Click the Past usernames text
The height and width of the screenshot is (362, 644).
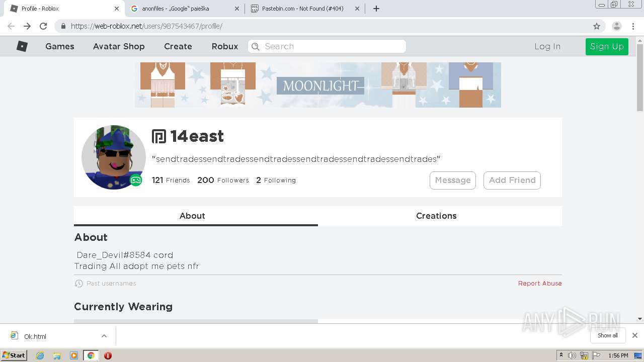click(111, 284)
